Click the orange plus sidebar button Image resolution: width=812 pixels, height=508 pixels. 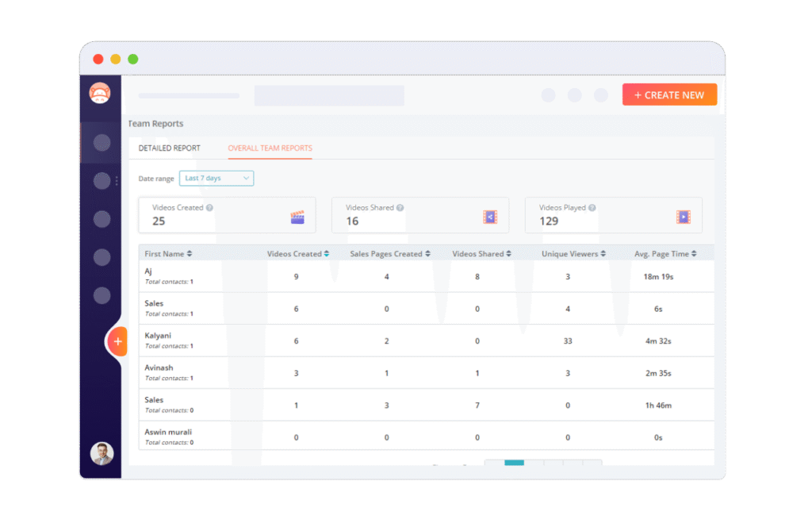point(117,341)
